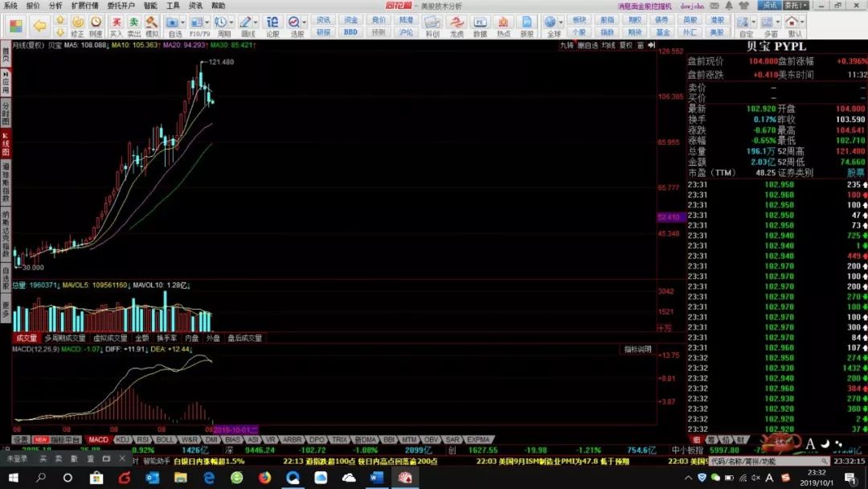
Task: Click the Windows Start button
Action: [x=13, y=478]
